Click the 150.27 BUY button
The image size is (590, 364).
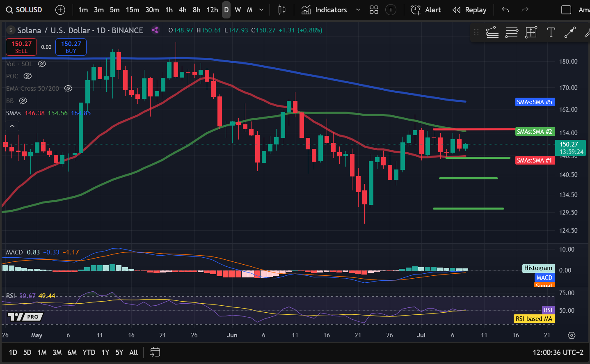(x=71, y=47)
